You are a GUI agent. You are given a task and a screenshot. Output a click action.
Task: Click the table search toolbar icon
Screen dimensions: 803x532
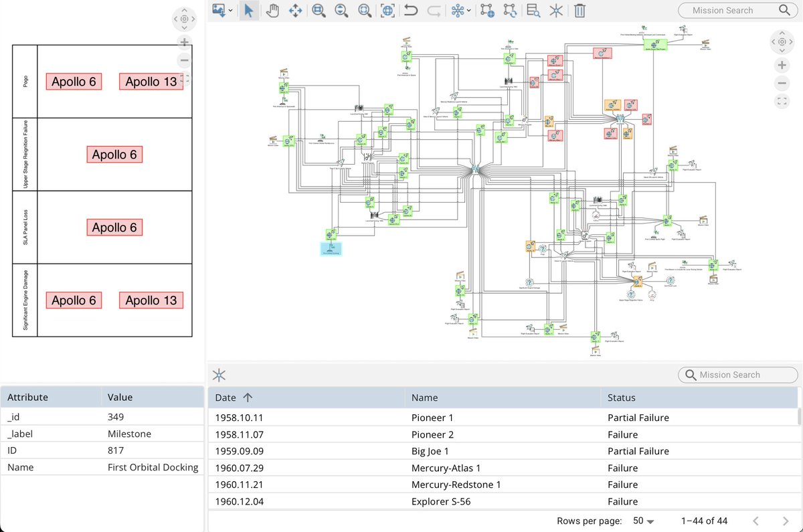[x=533, y=10]
